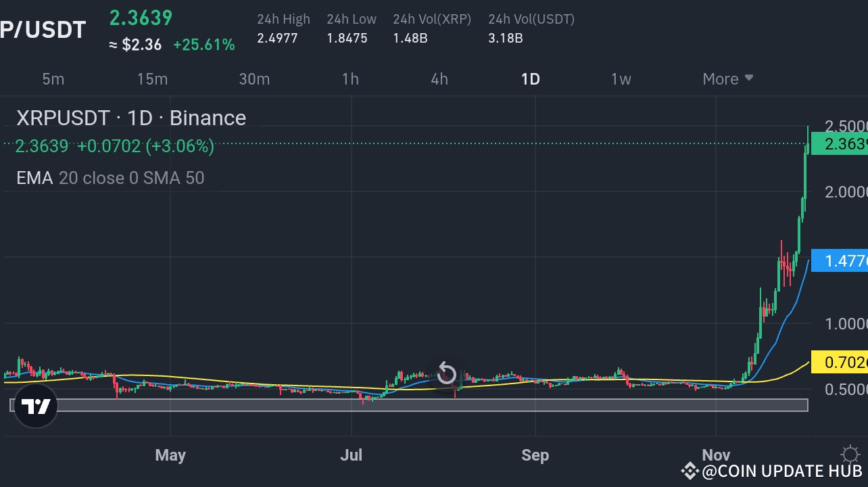The image size is (868, 487).
Task: Click the yellow 0.7020 SMA price tag
Action: point(840,363)
